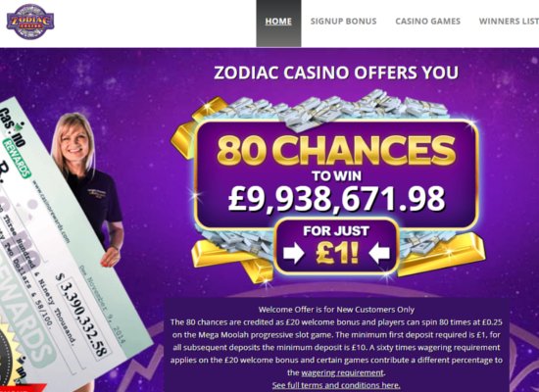Click the right white arrow beside £1

379,253
